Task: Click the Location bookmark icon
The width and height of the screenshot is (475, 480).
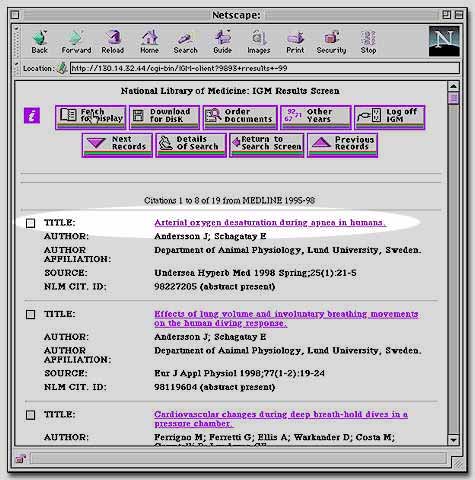Action: (62, 68)
